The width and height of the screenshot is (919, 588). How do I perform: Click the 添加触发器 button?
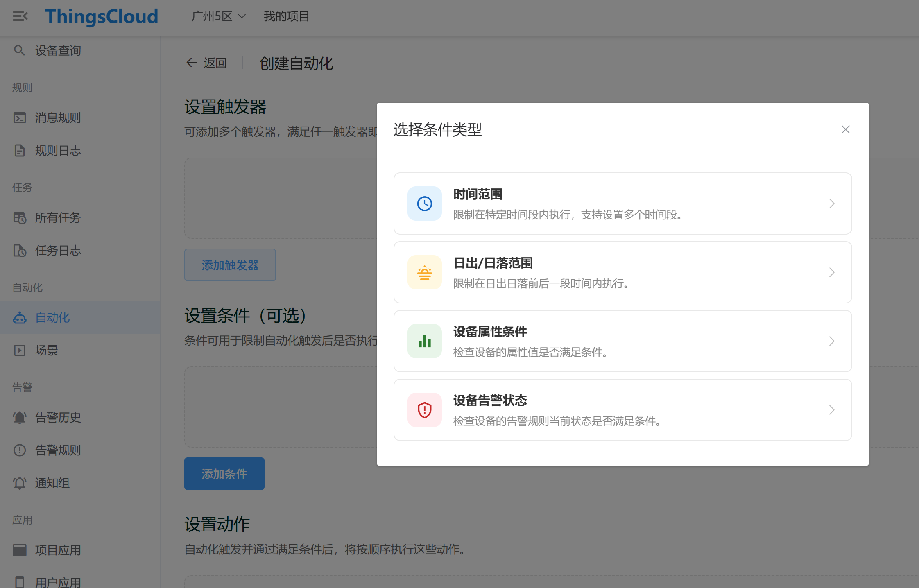click(230, 265)
